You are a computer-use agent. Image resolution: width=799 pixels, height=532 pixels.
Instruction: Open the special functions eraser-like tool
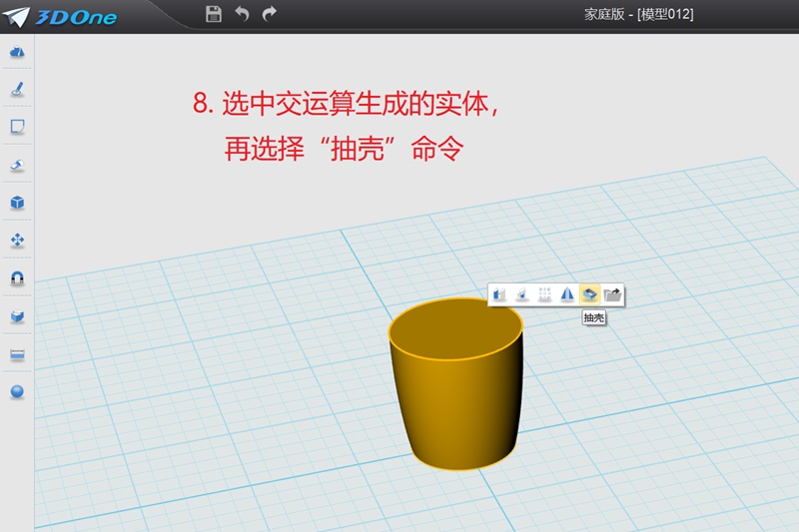(x=17, y=165)
